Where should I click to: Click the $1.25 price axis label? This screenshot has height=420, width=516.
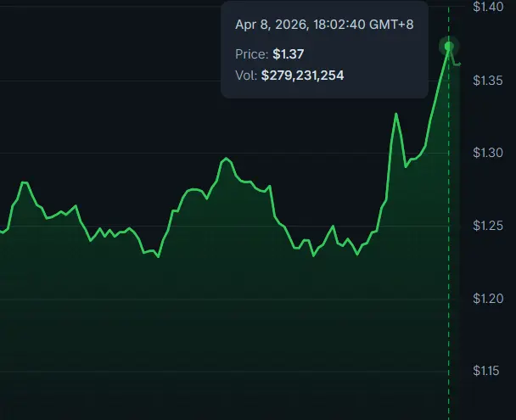[488, 226]
